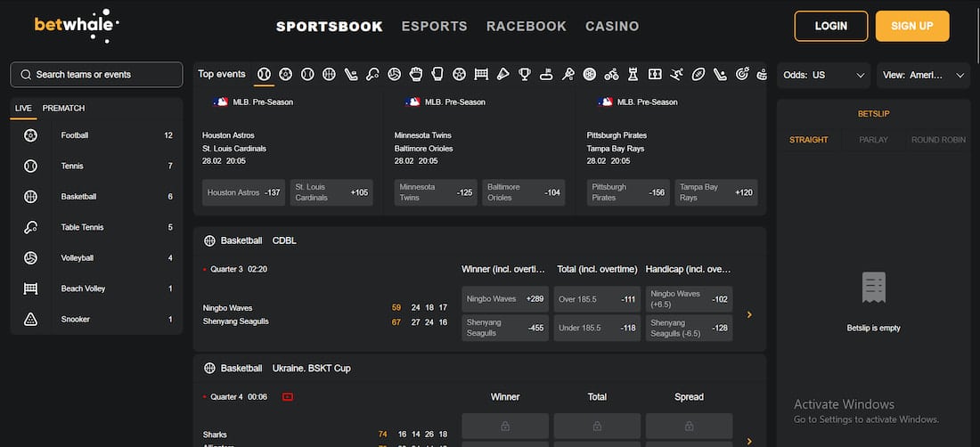Expand more markets for Ningbo Waves match

[749, 314]
